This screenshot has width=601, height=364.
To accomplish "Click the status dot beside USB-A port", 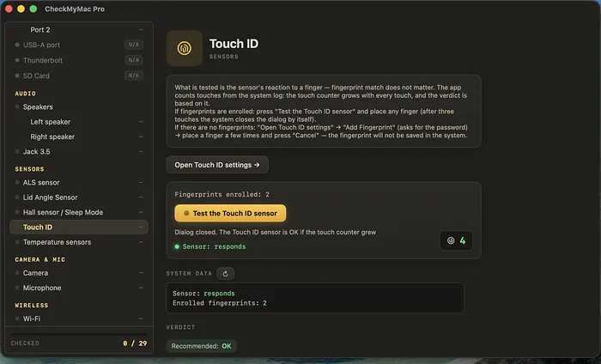I will point(17,45).
